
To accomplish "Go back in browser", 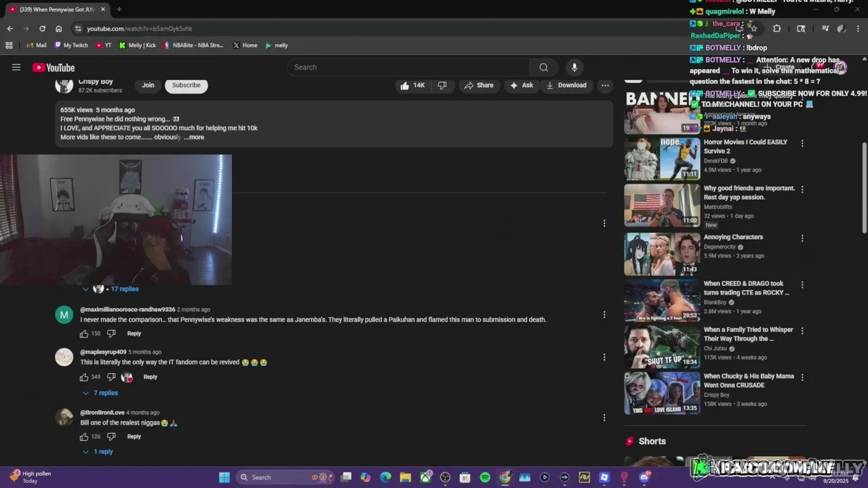I will point(9,28).
